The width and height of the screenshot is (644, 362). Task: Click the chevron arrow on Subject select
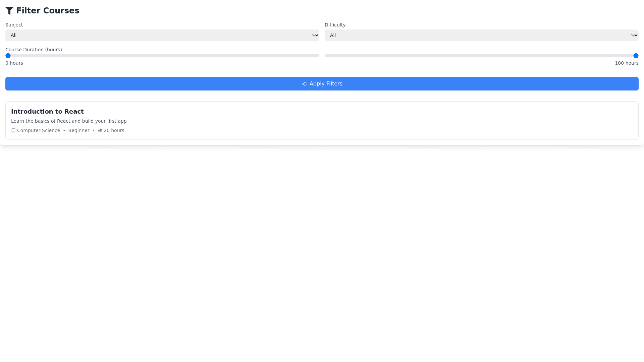314,35
